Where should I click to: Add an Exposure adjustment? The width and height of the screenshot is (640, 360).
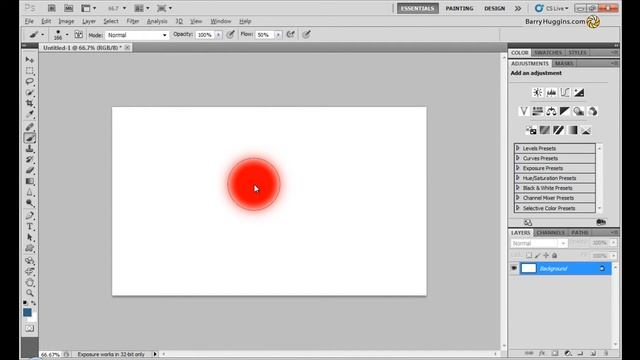[x=579, y=93]
